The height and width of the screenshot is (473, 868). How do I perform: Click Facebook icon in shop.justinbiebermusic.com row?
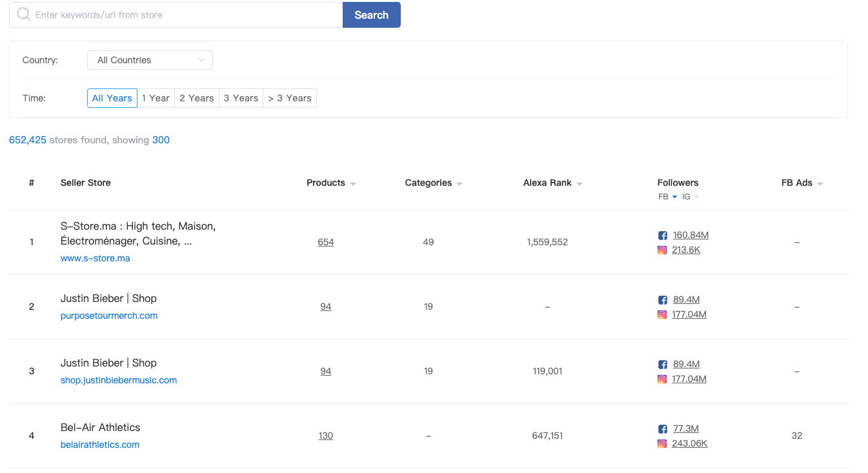(x=662, y=365)
